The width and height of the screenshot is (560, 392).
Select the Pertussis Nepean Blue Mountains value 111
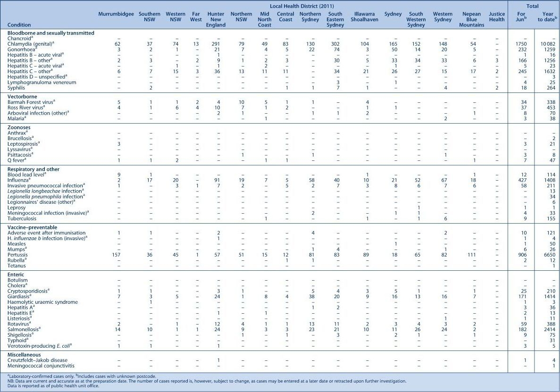point(471,255)
